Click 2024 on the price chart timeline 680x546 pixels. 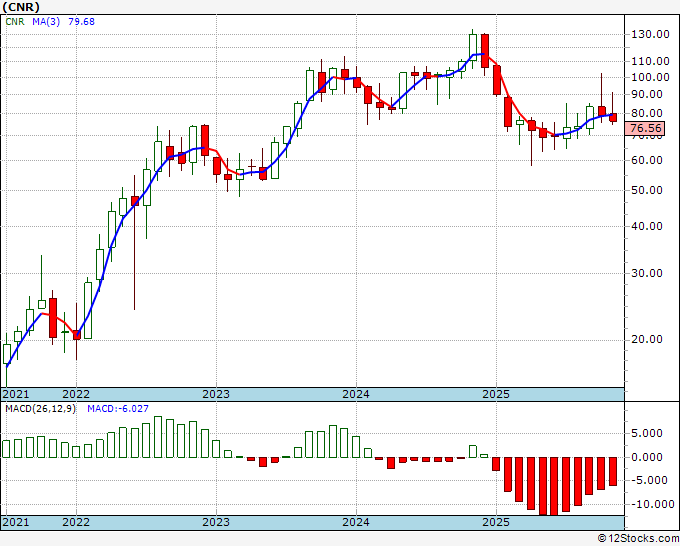click(x=356, y=395)
